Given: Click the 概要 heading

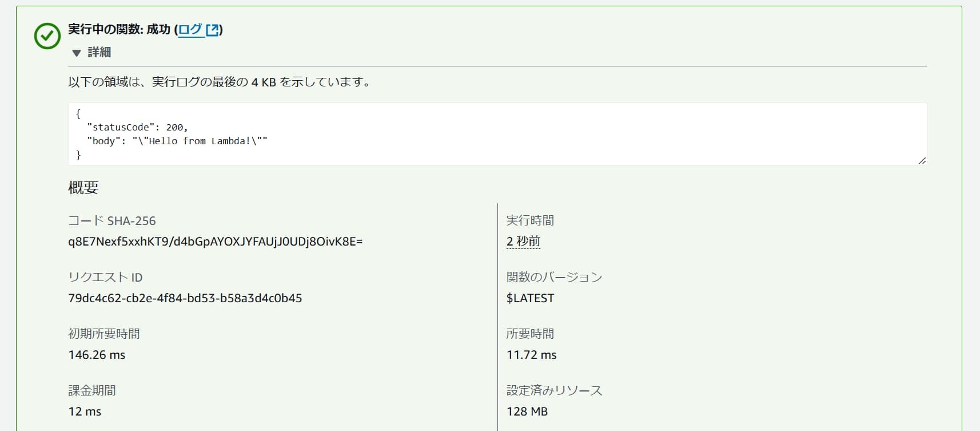Looking at the screenshot, I should [83, 188].
